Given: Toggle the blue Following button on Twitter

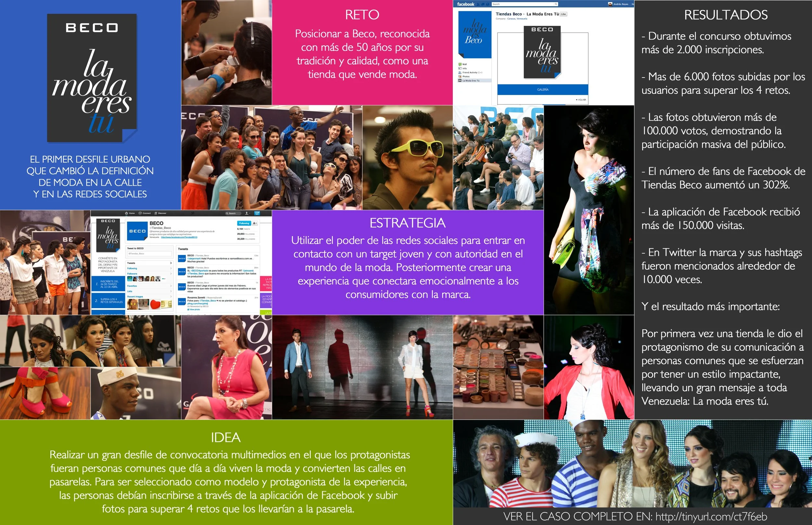Looking at the screenshot, I should tap(244, 223).
